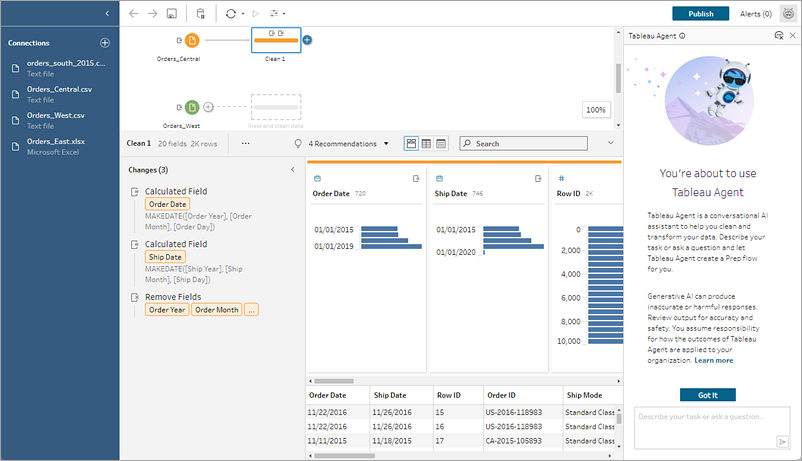Click the Save flow icon in toolbar
The height and width of the screenshot is (461, 802).
point(172,14)
